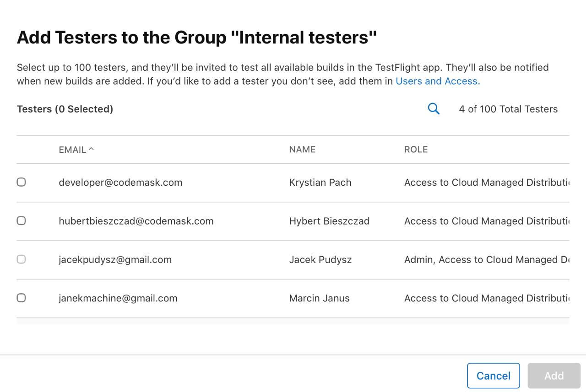Tick the checkbox for jacekpudysz@gmail.com
The width and height of the screenshot is (586, 392).
pos(21,259)
